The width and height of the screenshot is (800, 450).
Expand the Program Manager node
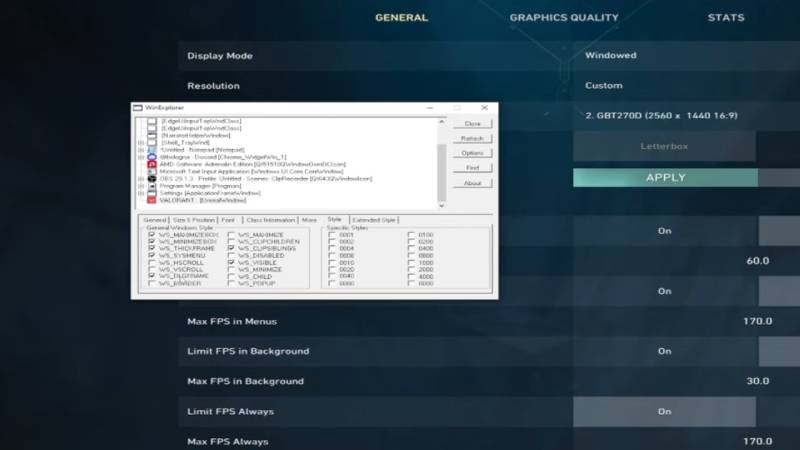click(x=141, y=186)
